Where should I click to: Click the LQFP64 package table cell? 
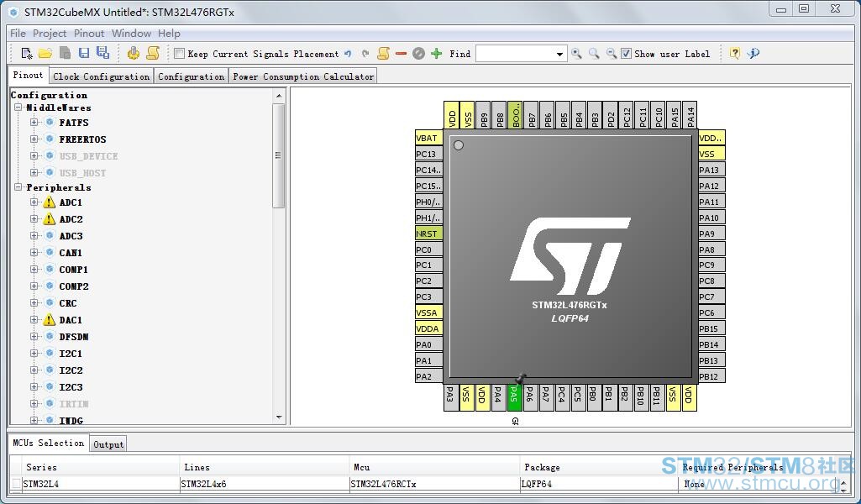click(599, 484)
